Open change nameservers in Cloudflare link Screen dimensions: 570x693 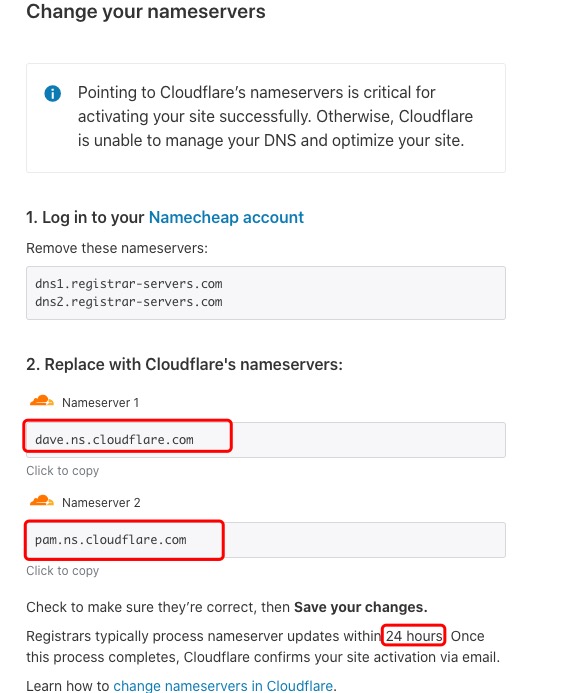(x=223, y=685)
